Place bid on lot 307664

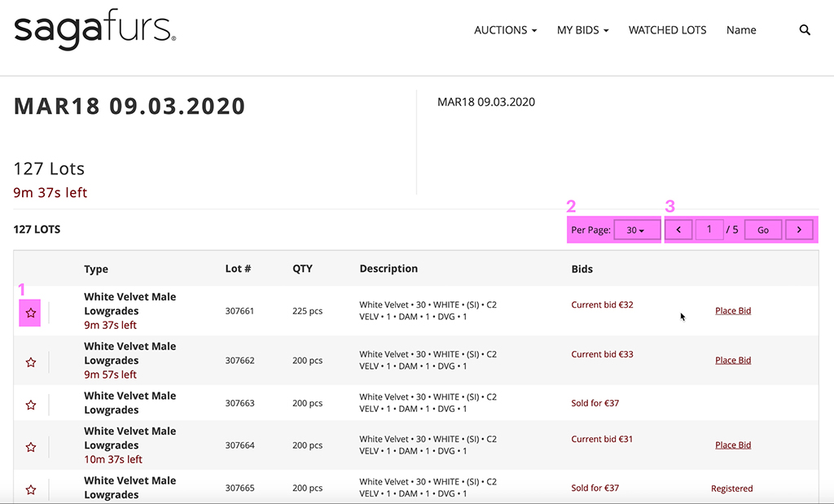pos(733,445)
